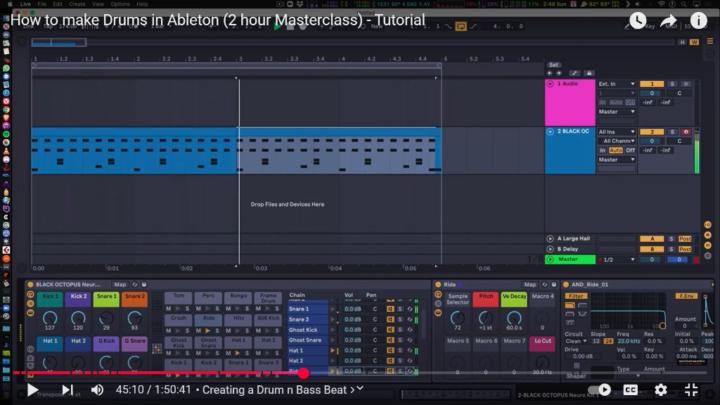Select the Pitch macro label
This screenshot has width=720, height=405.
click(x=486, y=297)
